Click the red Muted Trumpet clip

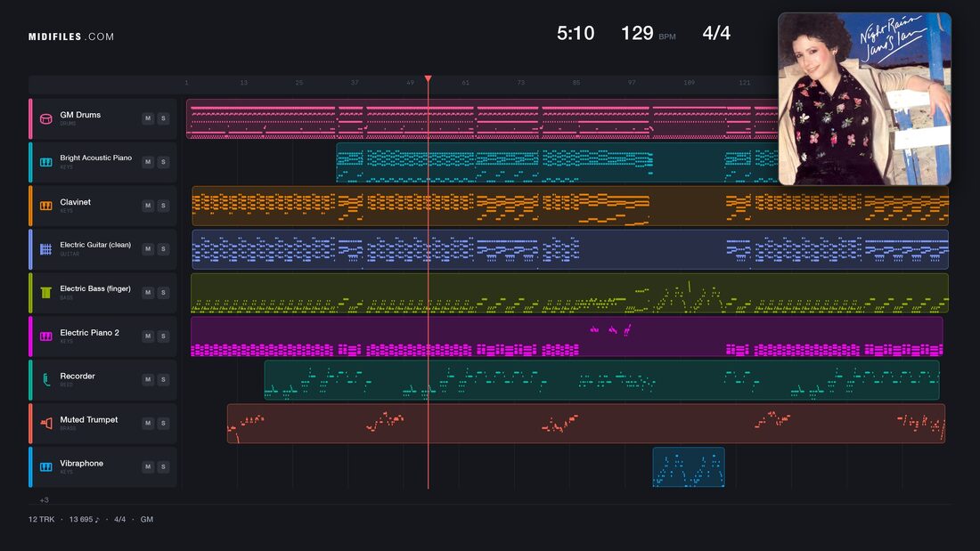pos(585,424)
